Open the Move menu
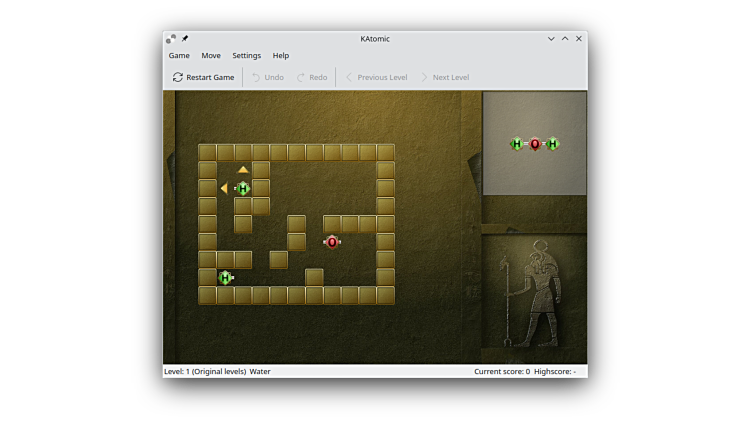The width and height of the screenshot is (752, 423). point(211,56)
